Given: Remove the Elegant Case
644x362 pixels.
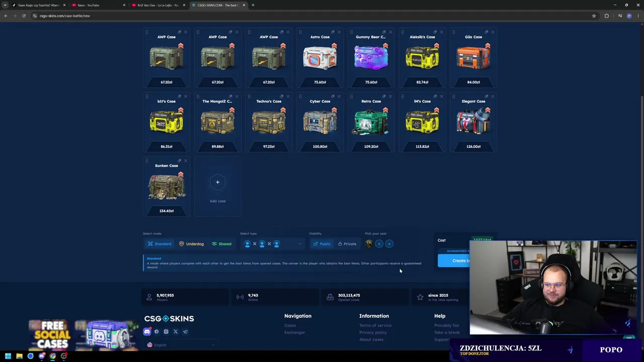Looking at the screenshot, I should 493,97.
